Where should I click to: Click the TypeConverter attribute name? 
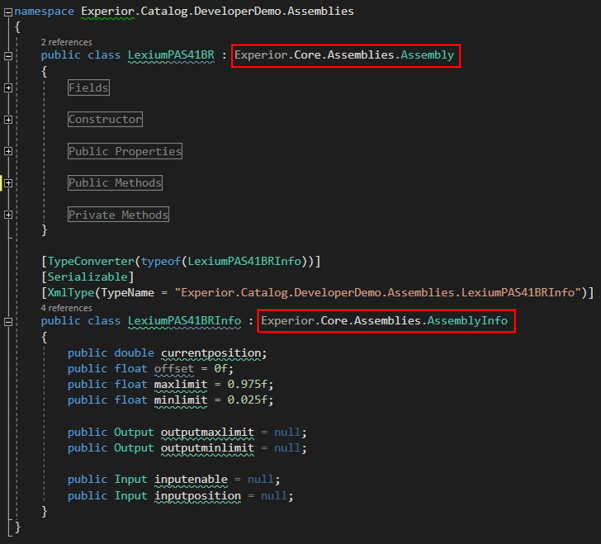pyautogui.click(x=91, y=261)
